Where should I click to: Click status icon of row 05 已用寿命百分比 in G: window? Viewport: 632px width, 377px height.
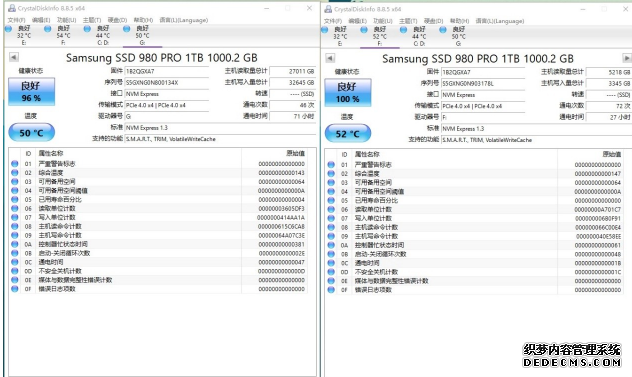(x=15, y=199)
